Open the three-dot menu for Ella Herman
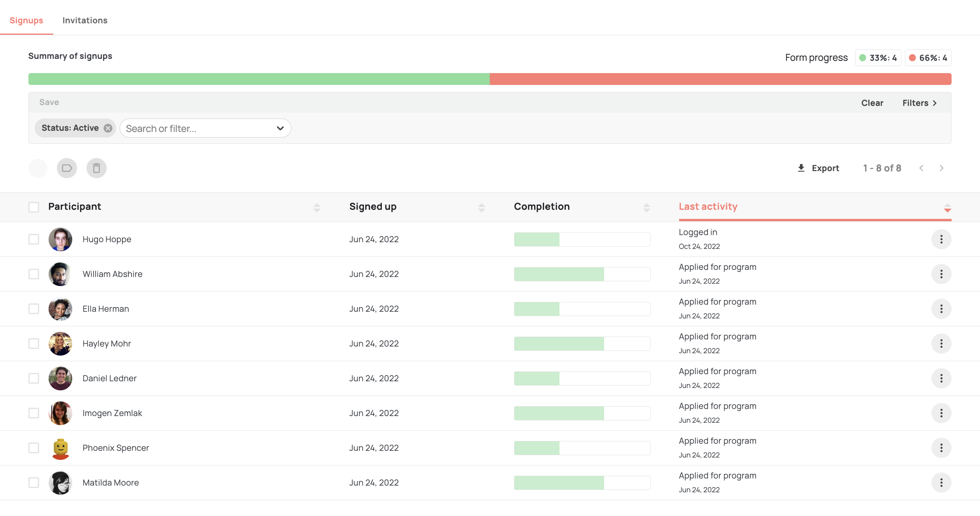 941,309
